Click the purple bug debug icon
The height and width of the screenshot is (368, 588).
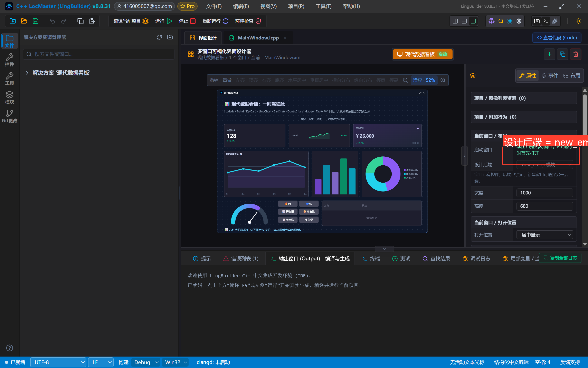coord(491,21)
